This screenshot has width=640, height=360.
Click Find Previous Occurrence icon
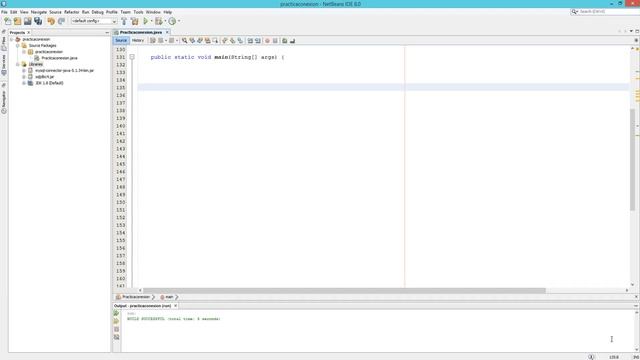click(192, 40)
